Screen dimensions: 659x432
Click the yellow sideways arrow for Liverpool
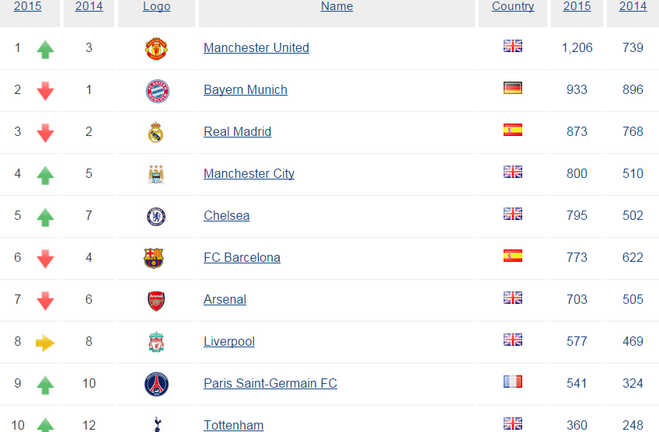45,343
